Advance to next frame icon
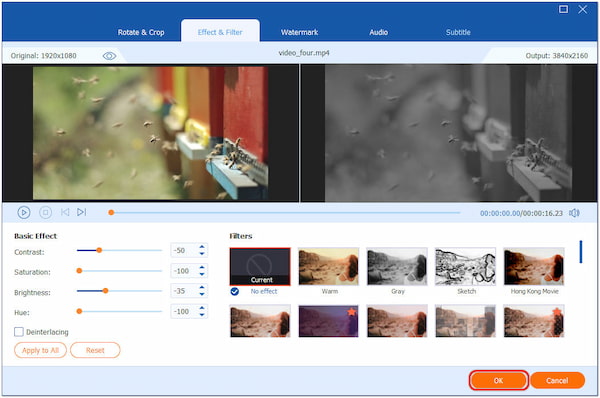This screenshot has width=600, height=398. (x=82, y=212)
